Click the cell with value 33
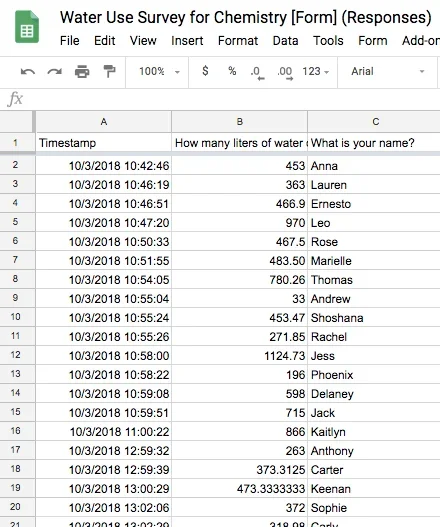 240,298
